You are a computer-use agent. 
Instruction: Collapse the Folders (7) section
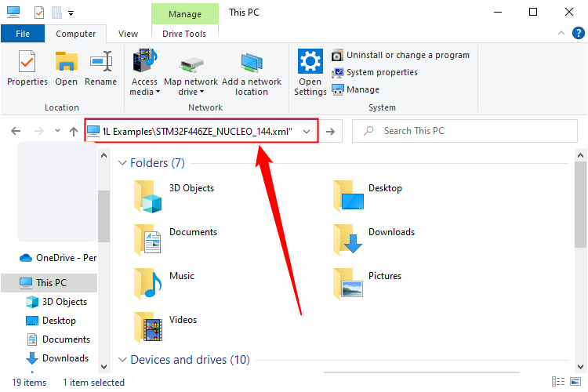tap(122, 163)
